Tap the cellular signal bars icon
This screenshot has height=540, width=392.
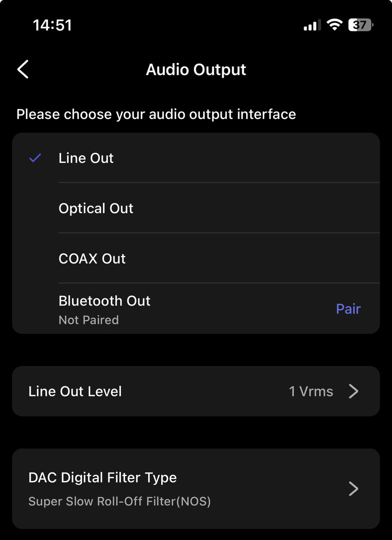click(x=312, y=25)
